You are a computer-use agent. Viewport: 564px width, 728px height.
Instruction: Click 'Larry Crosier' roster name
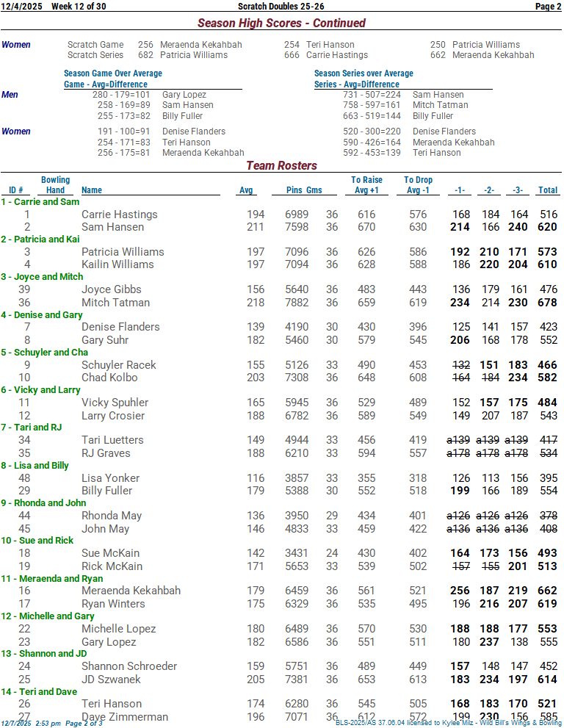pyautogui.click(x=113, y=416)
